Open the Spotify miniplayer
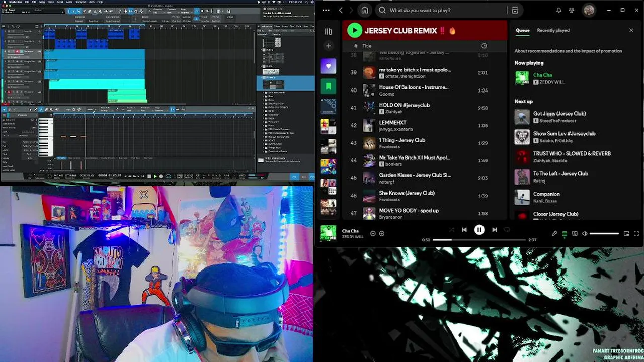The width and height of the screenshot is (644, 362). [x=626, y=233]
